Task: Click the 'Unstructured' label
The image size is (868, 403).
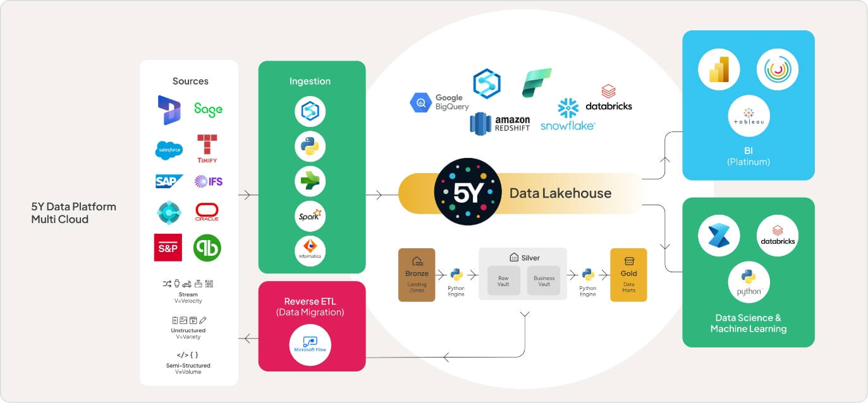Action: [188, 330]
